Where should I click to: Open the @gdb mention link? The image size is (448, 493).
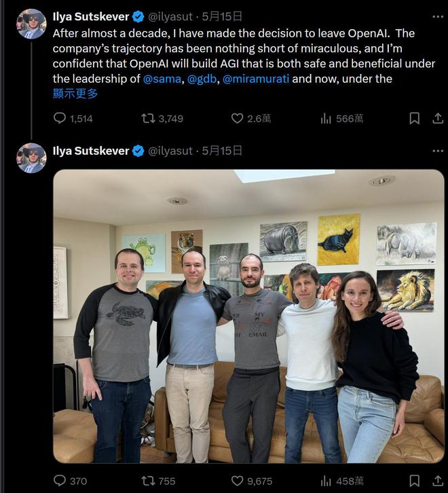(202, 79)
